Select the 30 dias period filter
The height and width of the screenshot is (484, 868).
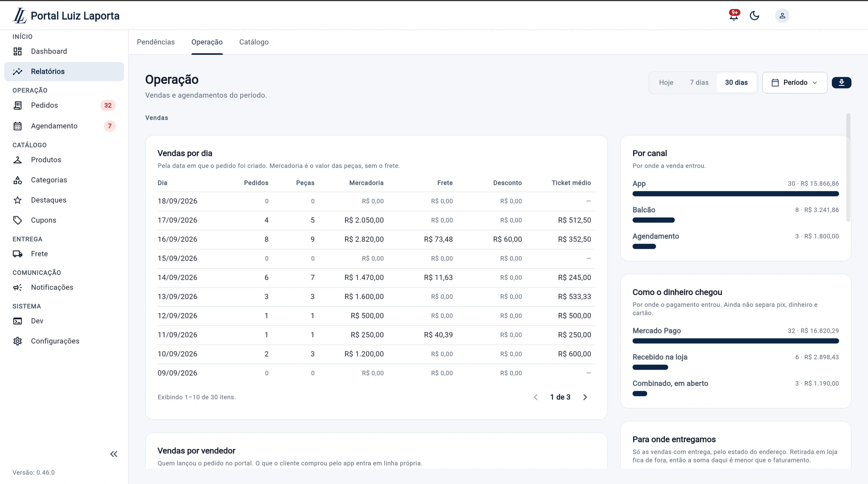tap(736, 82)
